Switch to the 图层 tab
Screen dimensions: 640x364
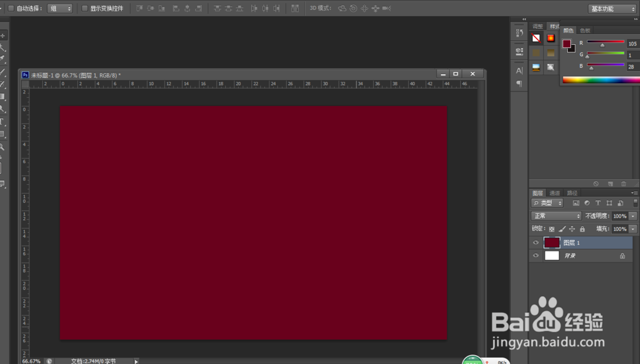538,193
